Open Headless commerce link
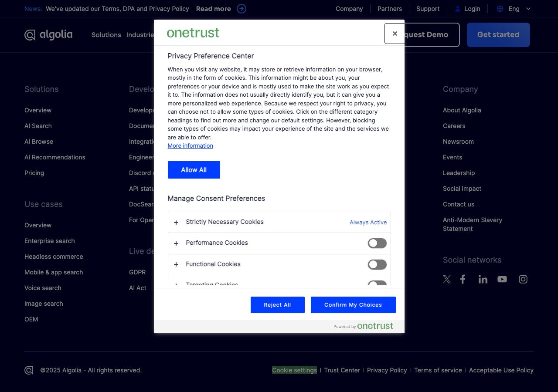Image resolution: width=558 pixels, height=392 pixels. pyautogui.click(x=54, y=257)
